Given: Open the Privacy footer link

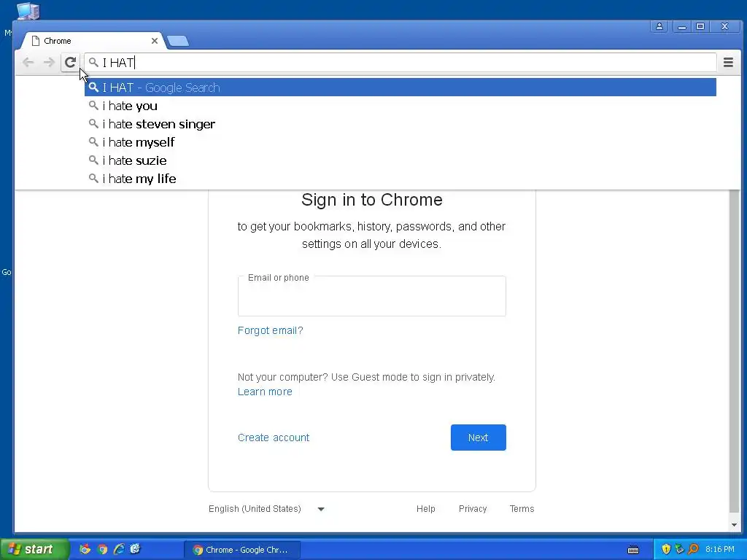Looking at the screenshot, I should click(473, 509).
